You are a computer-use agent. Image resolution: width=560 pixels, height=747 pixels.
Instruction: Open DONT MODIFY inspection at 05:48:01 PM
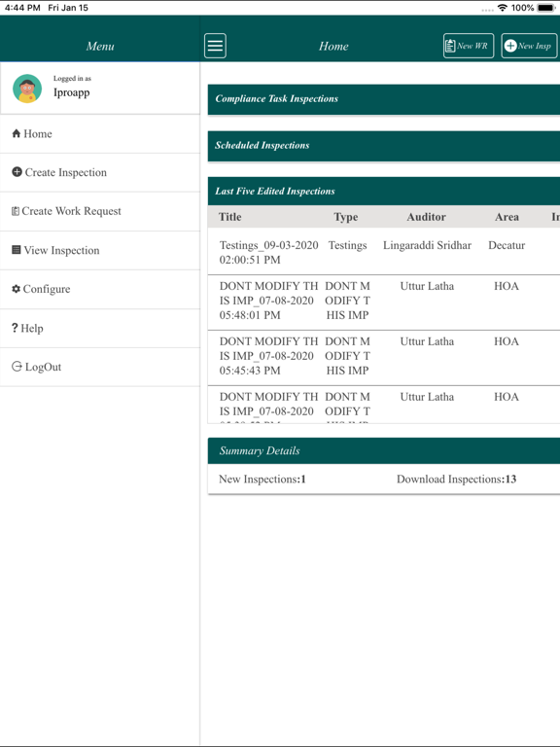point(268,301)
